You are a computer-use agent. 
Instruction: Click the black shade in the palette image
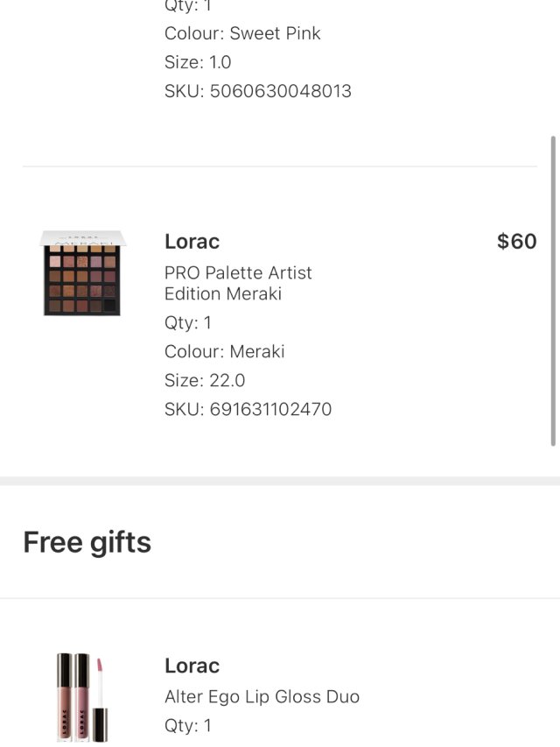[x=109, y=306]
